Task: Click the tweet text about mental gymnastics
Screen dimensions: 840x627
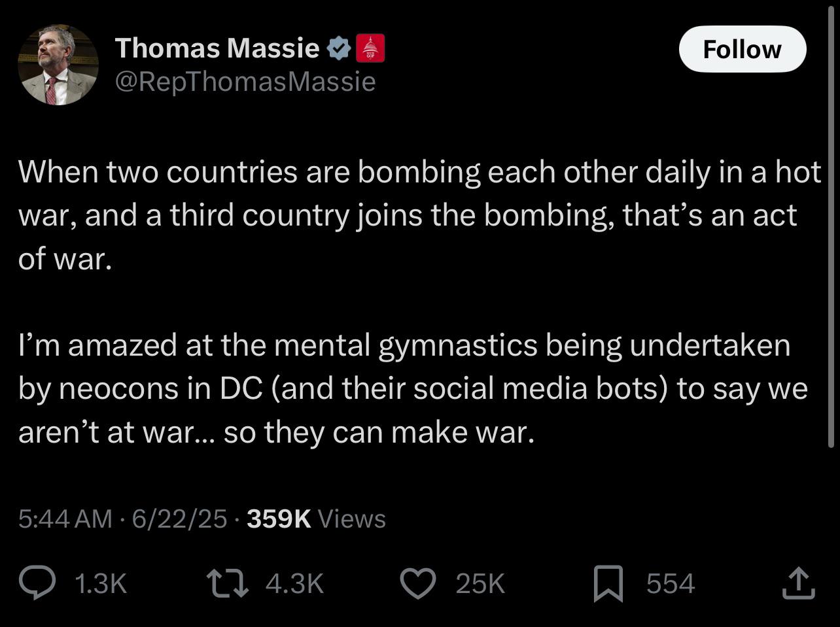Action: click(413, 388)
